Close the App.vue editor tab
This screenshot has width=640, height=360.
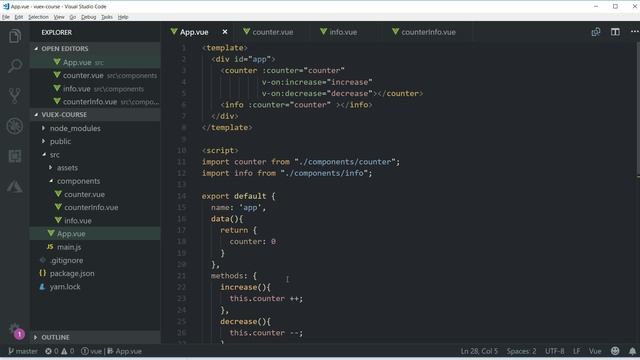[x=225, y=32]
